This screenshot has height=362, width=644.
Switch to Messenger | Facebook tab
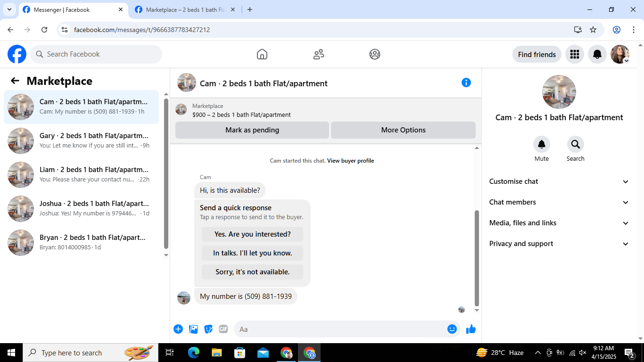pos(73,9)
